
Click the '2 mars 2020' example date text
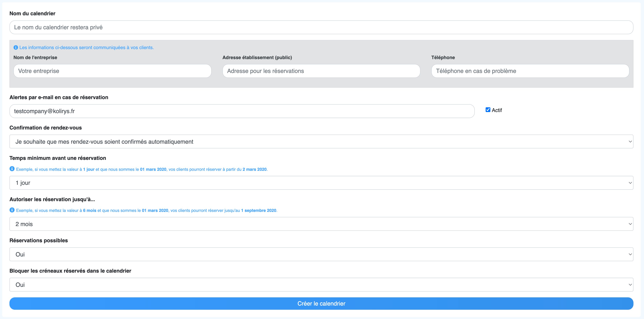pyautogui.click(x=254, y=169)
